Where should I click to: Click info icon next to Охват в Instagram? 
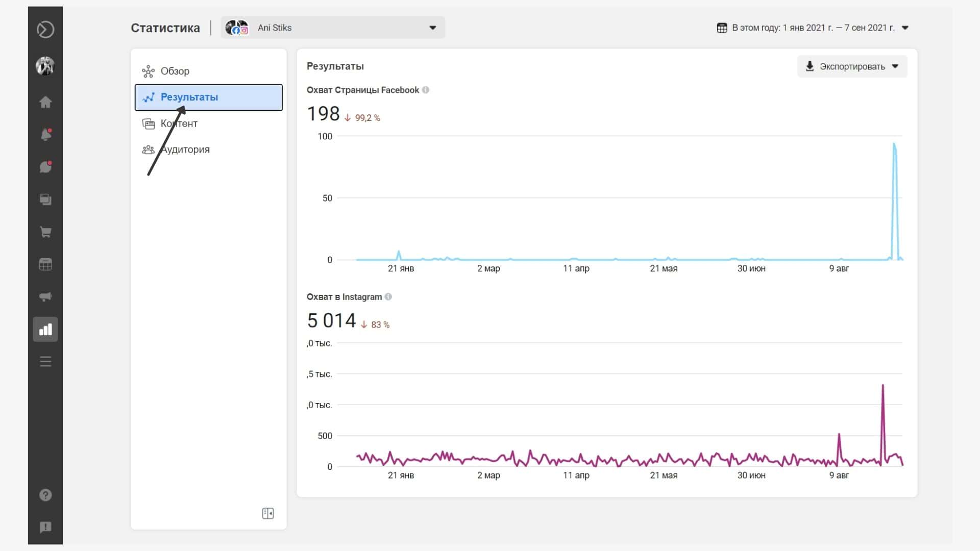coord(388,296)
